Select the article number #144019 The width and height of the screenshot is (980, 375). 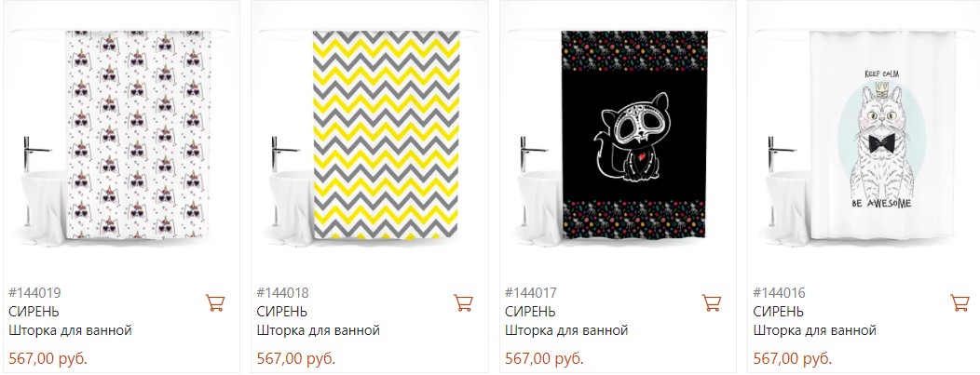tap(35, 292)
